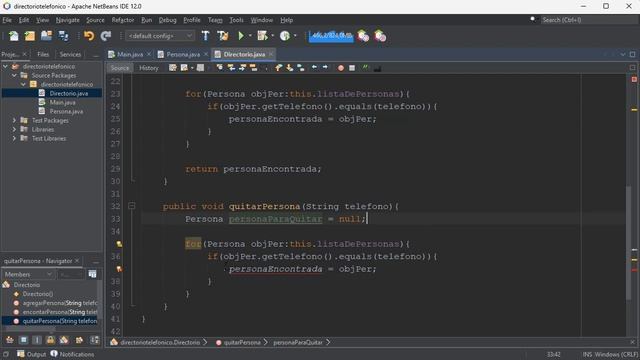The height and width of the screenshot is (360, 640).
Task: Click the Comment lines editor icon
Action: point(365,68)
